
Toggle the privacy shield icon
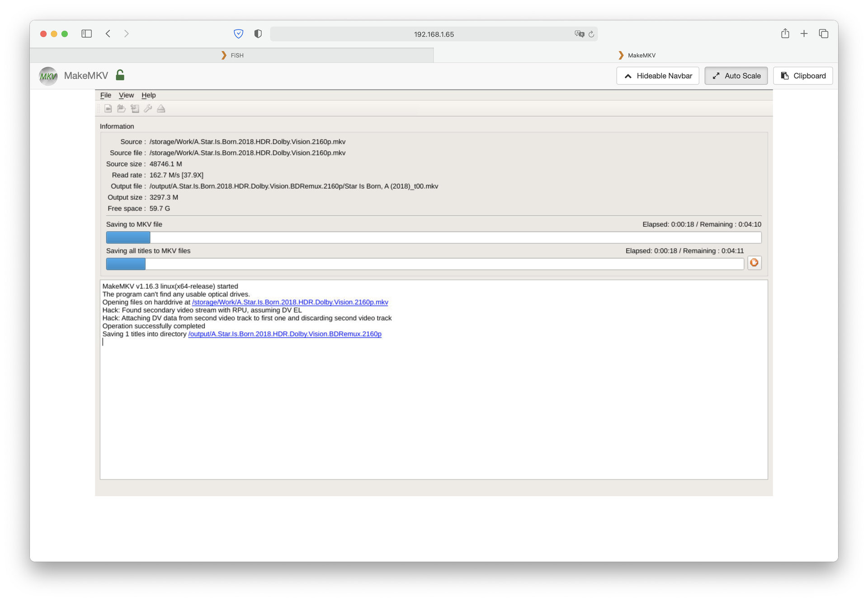click(258, 34)
